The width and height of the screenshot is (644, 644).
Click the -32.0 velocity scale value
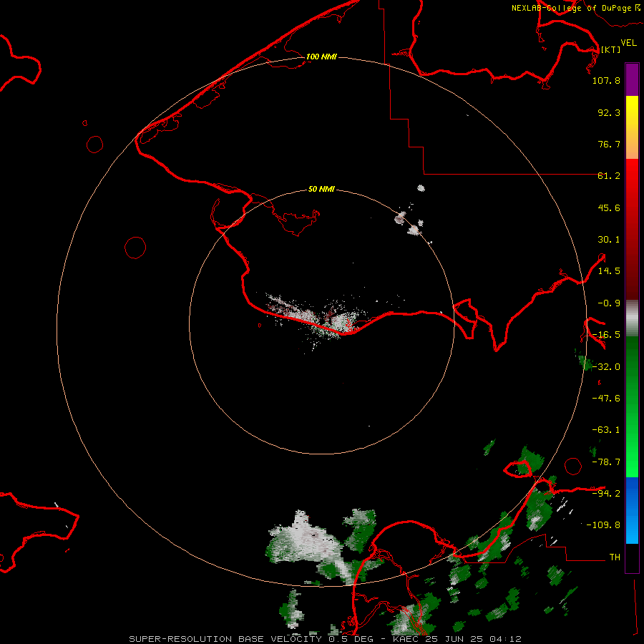coord(606,367)
